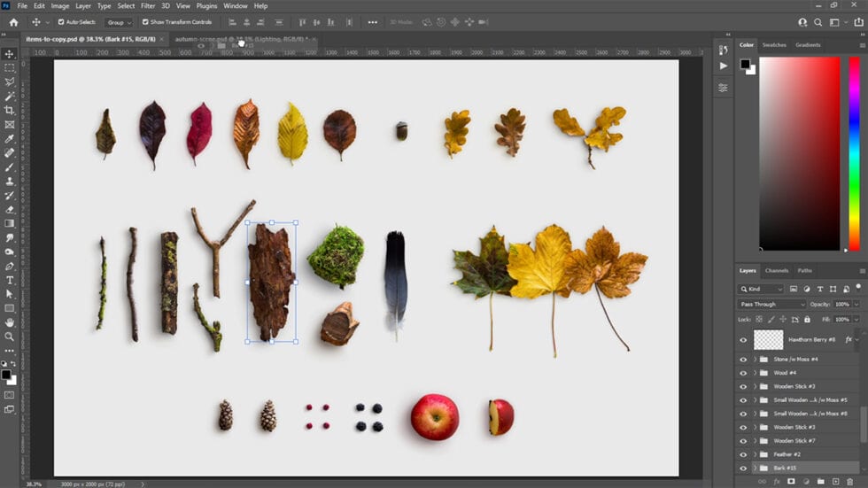Select the Lasso tool
The width and height of the screenshot is (868, 488).
point(10,81)
